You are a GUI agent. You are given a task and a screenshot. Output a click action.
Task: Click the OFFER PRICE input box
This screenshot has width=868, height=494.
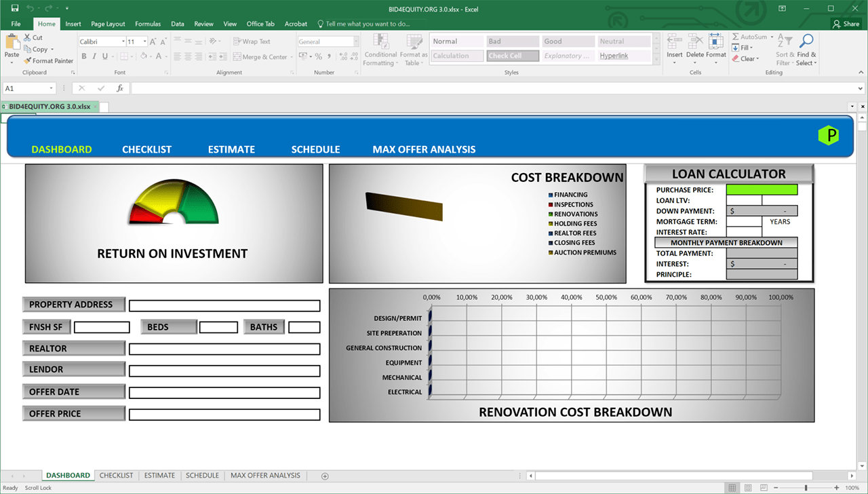pos(224,415)
